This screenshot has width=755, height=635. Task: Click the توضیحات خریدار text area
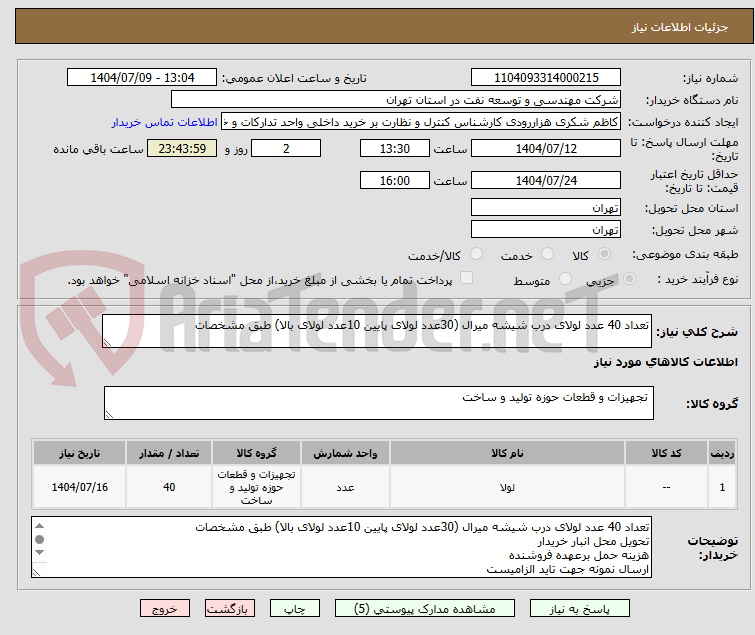341,547
